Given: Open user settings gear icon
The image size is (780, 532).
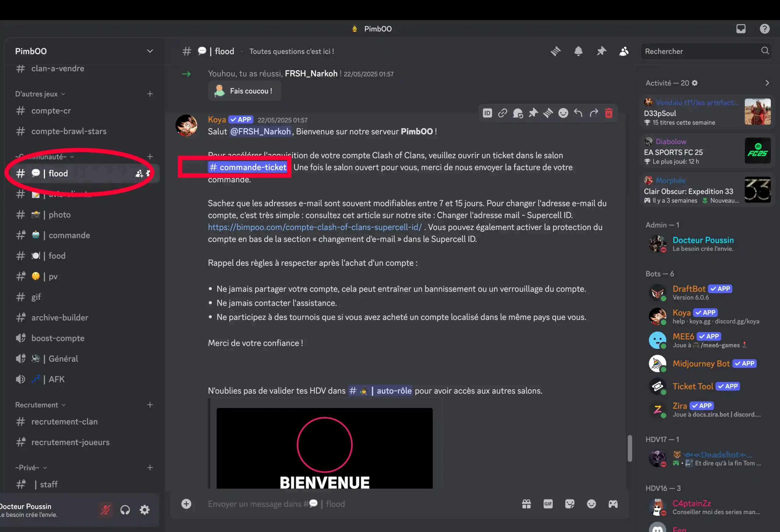Looking at the screenshot, I should click(145, 510).
